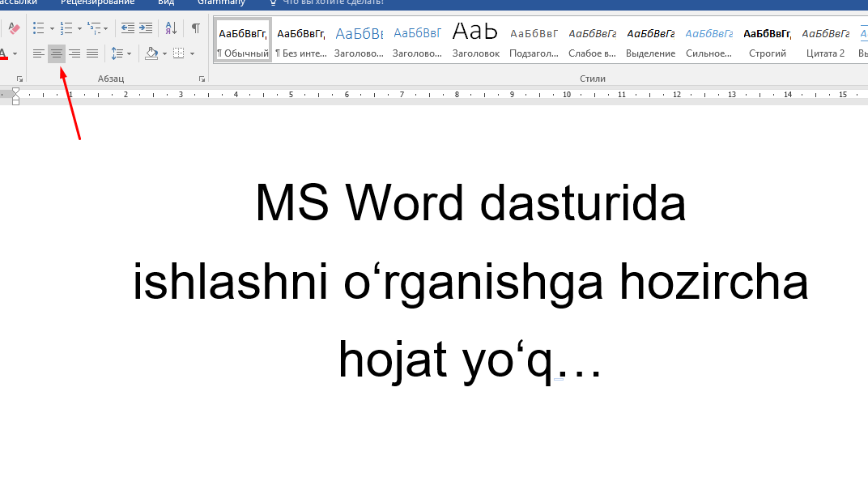Apply multilevel list formatting
The width and height of the screenshot is (868, 498).
coord(94,28)
